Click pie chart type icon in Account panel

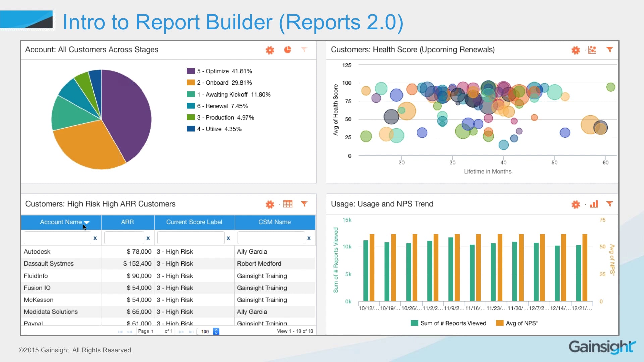click(288, 50)
